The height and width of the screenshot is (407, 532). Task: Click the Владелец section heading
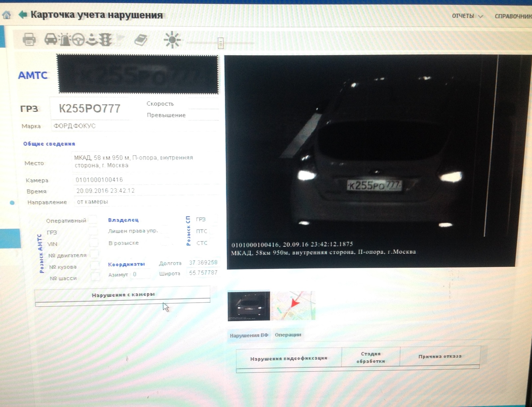[123, 220]
